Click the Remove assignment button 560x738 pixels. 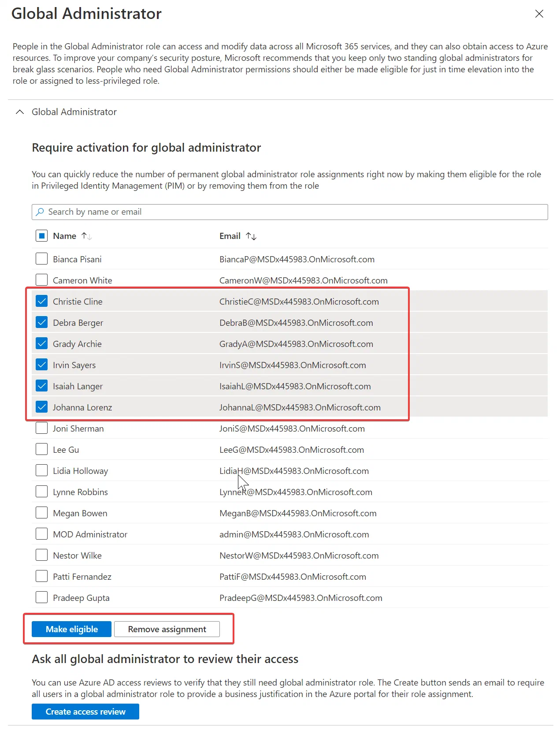click(167, 629)
